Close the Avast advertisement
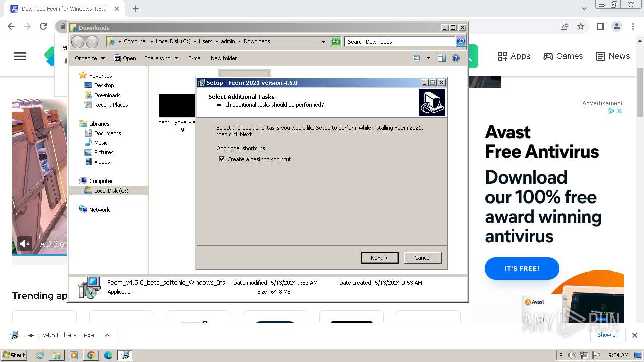 620,111
